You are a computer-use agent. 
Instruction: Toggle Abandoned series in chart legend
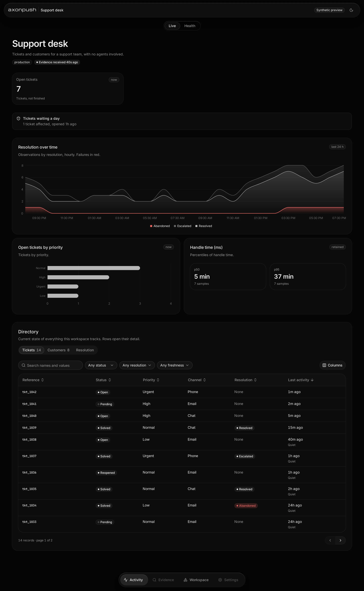coord(160,226)
